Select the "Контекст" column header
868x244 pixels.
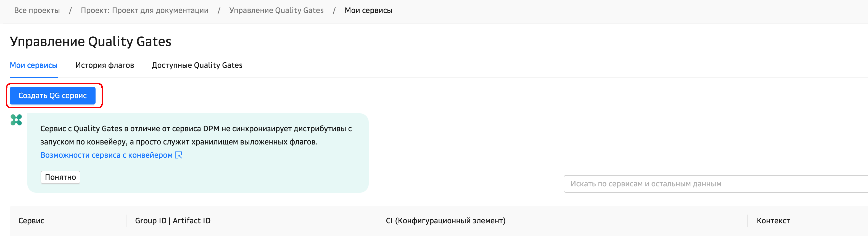pos(773,221)
